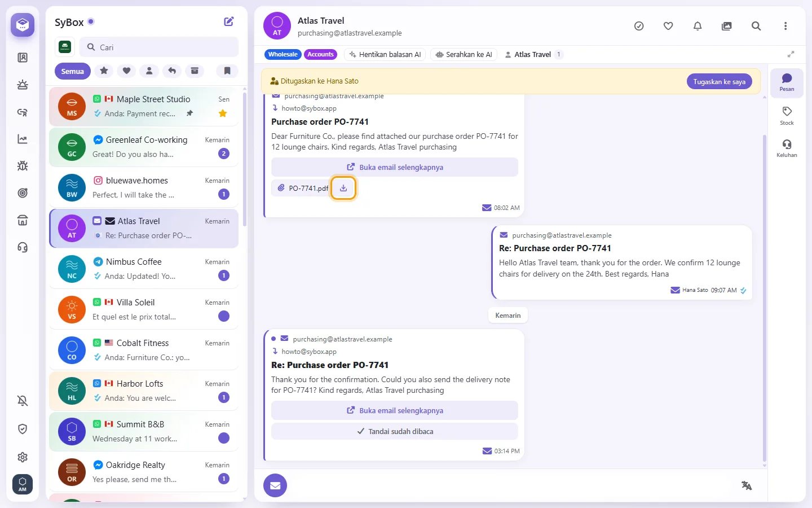Open security shield icon in sidebar

23,429
